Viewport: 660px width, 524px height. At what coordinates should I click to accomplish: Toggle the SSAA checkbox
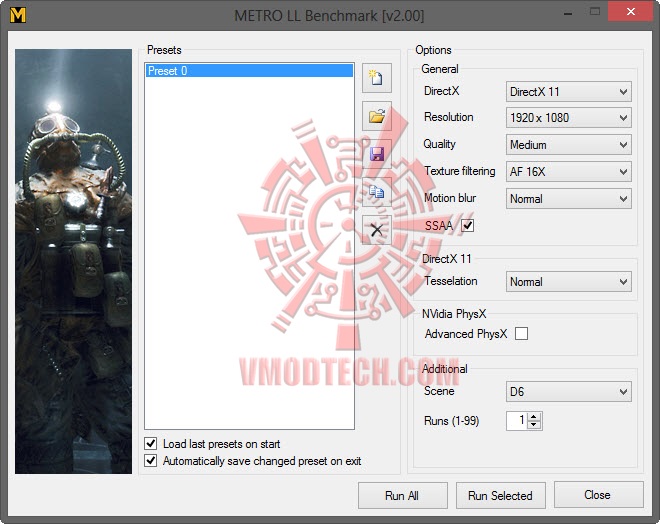pos(467,226)
